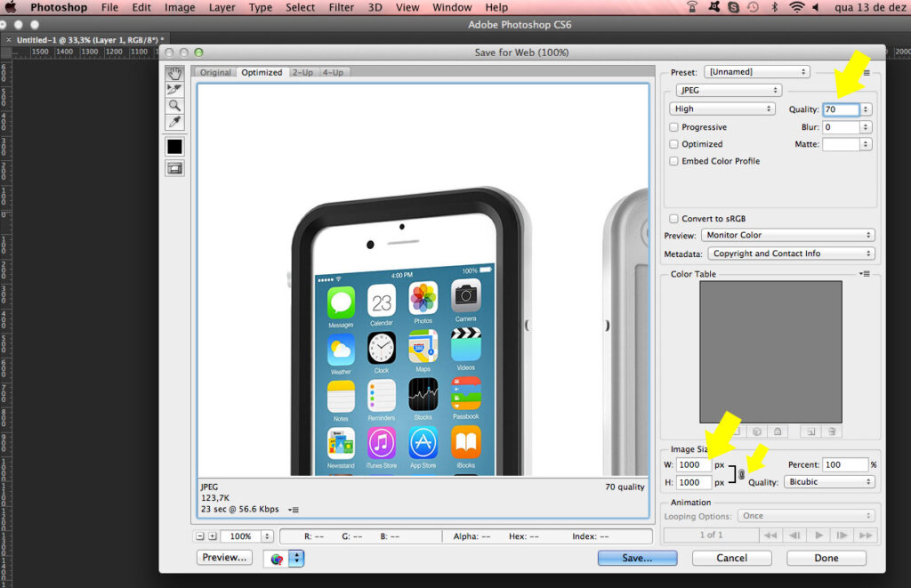This screenshot has height=588, width=911.
Task: Click the Cancel button
Action: point(731,558)
